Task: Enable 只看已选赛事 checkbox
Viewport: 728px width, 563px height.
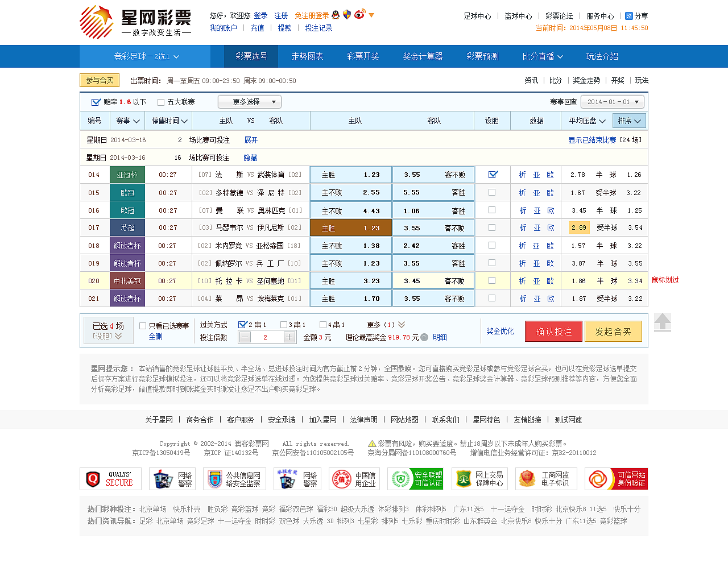Action: coord(142,325)
